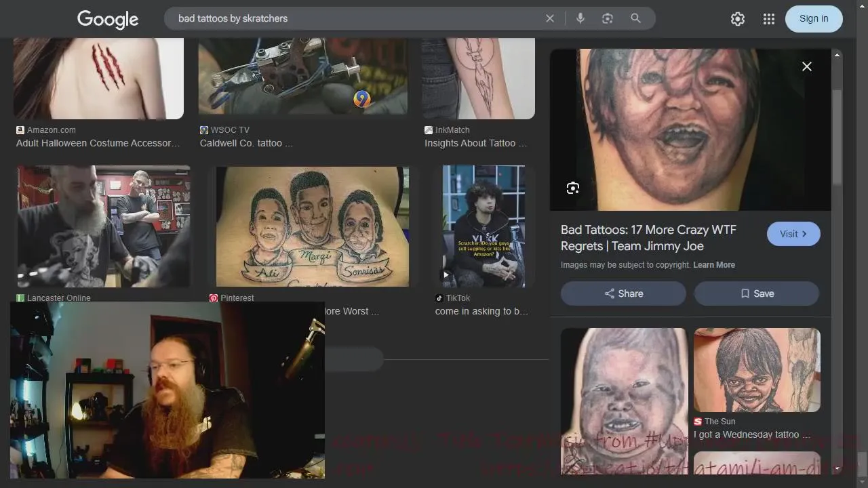Click the preview panel scrollbar thumb
868x488 pixels.
[837, 136]
